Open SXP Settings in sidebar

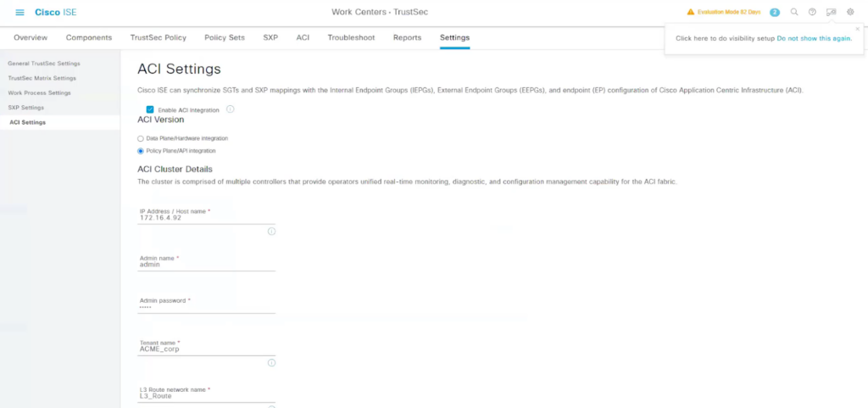pyautogui.click(x=26, y=108)
